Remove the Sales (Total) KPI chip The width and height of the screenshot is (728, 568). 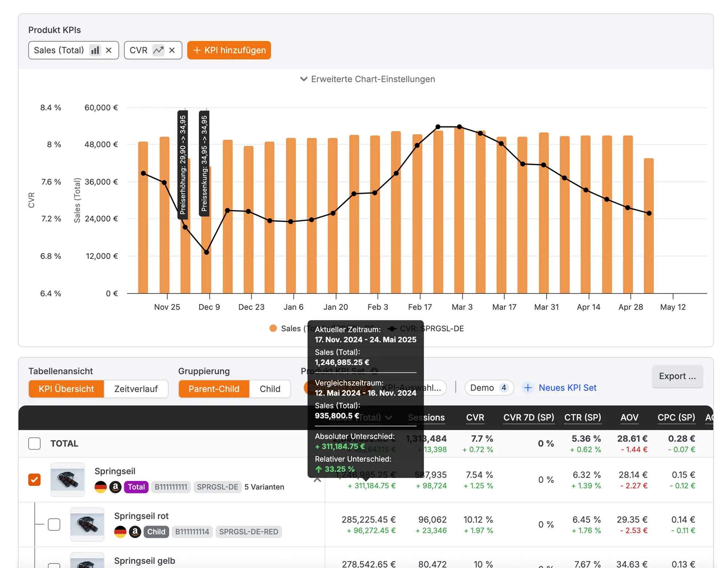(108, 50)
